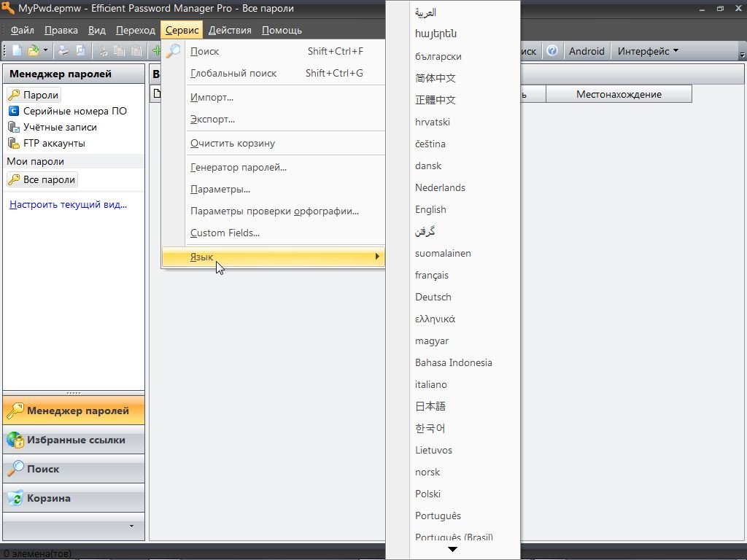Open the Файл menu

[23, 30]
